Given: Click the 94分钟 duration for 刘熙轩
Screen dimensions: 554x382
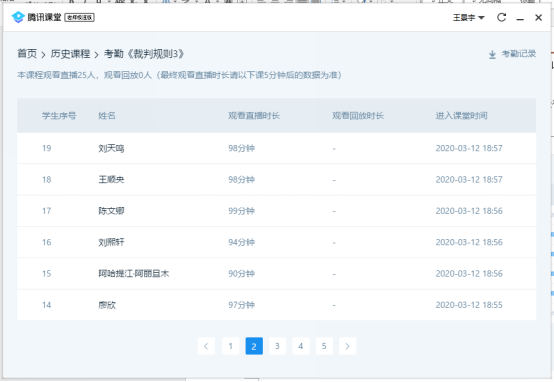Looking at the screenshot, I should tap(242, 242).
